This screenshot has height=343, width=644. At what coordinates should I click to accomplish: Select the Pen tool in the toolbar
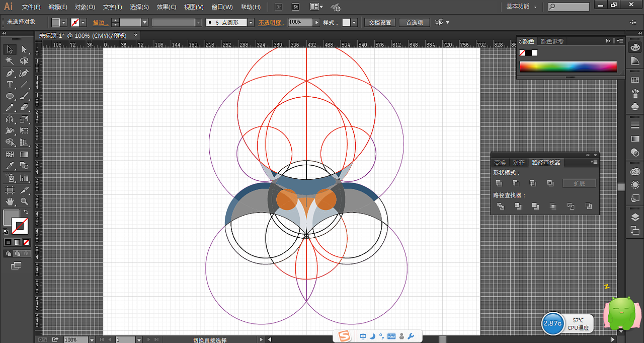[9, 73]
